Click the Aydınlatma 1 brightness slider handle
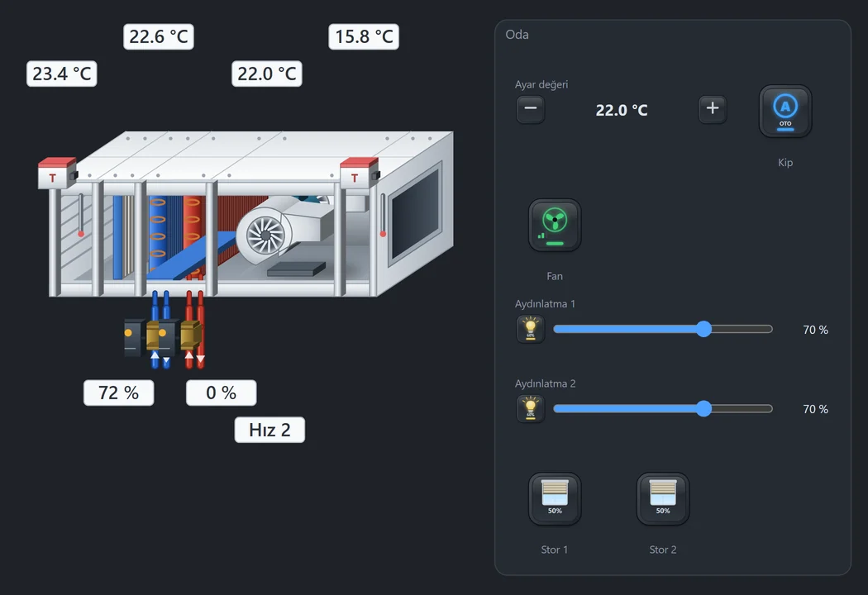This screenshot has height=595, width=868. 703,329
